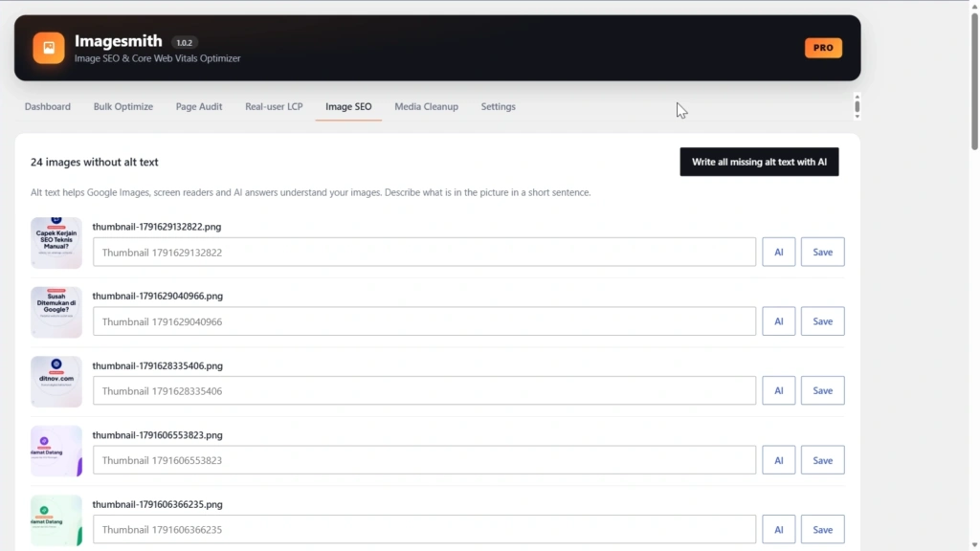Focus alt text field for Thumbnail 1791628335406
Image resolution: width=980 pixels, height=551 pixels.
424,390
